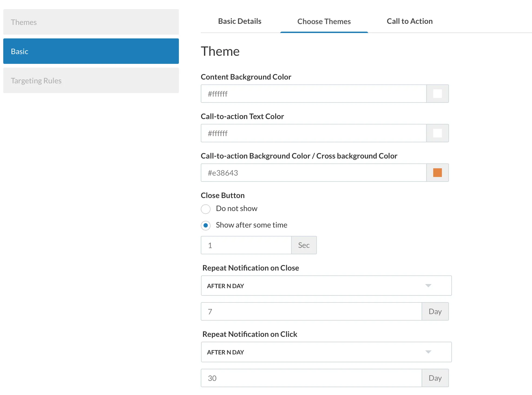Click dropdown arrow in Repeat on Close select
This screenshot has width=532, height=395.
[x=428, y=286]
